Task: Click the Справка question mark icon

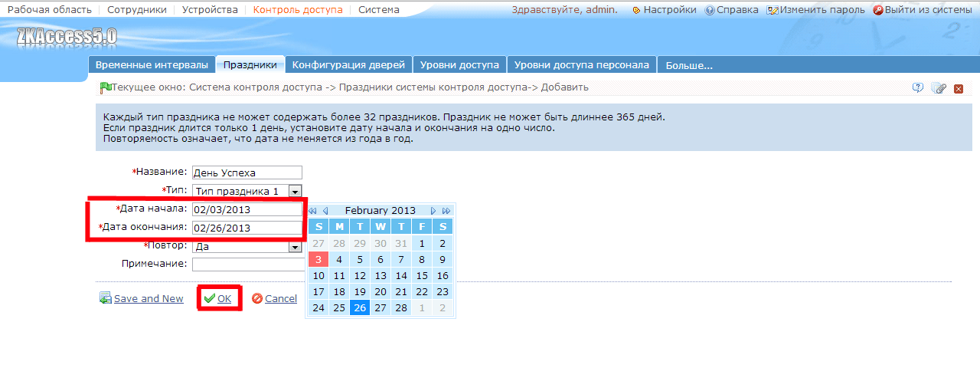Action: click(x=710, y=11)
